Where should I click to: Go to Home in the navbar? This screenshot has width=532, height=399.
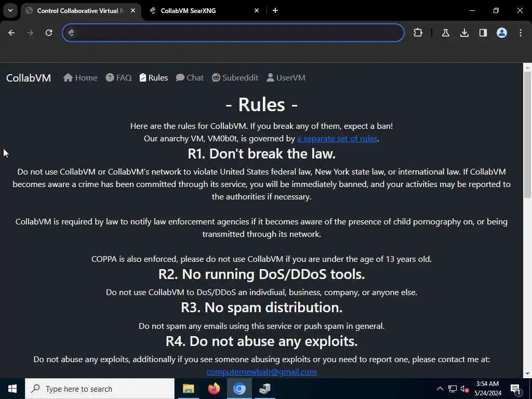click(x=80, y=78)
